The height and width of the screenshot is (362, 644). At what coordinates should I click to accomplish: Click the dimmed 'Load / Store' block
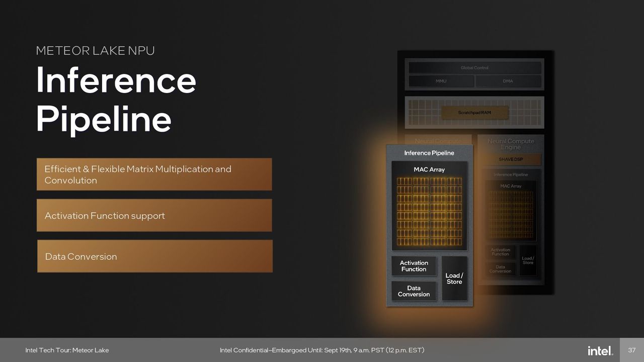[x=528, y=260]
